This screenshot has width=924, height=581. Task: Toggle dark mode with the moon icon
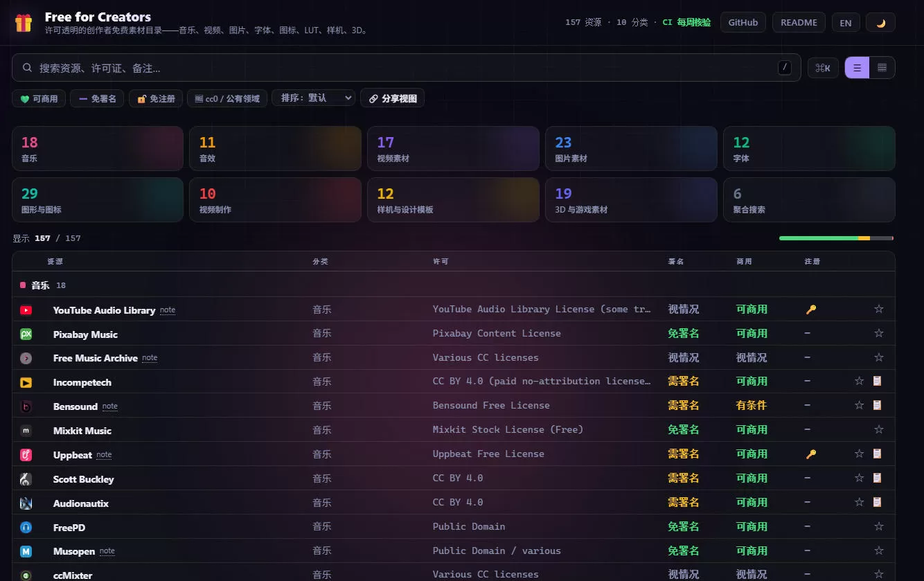click(880, 22)
